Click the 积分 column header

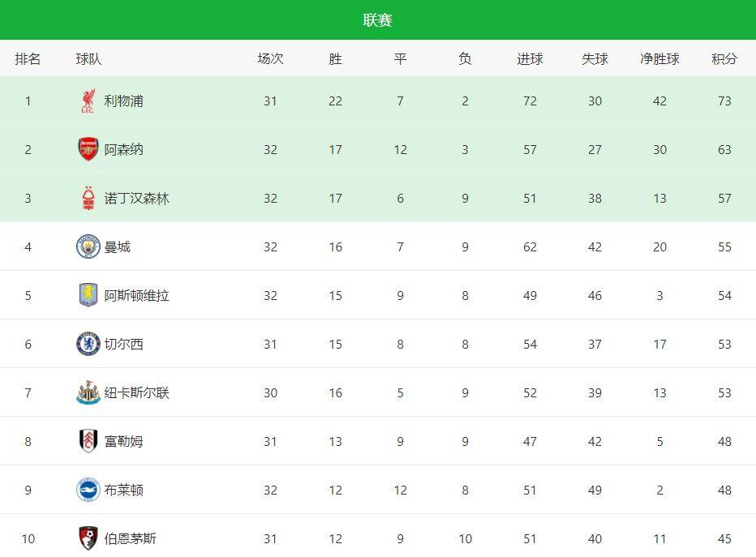pos(724,59)
